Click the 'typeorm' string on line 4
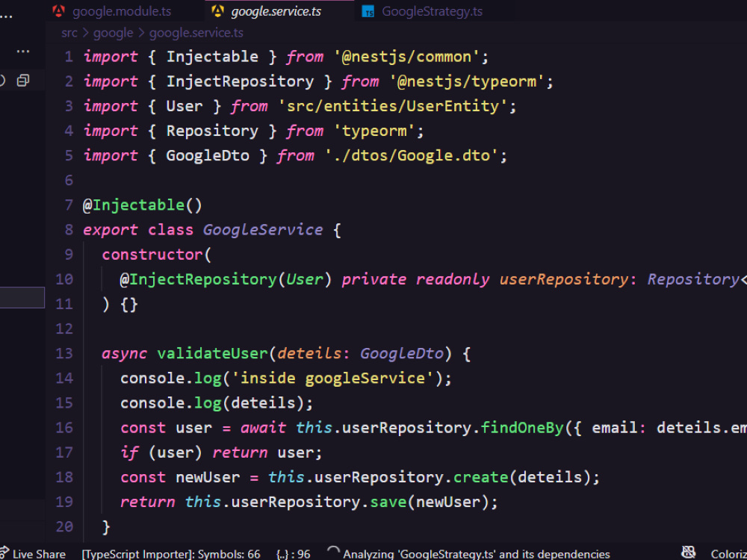 click(374, 131)
